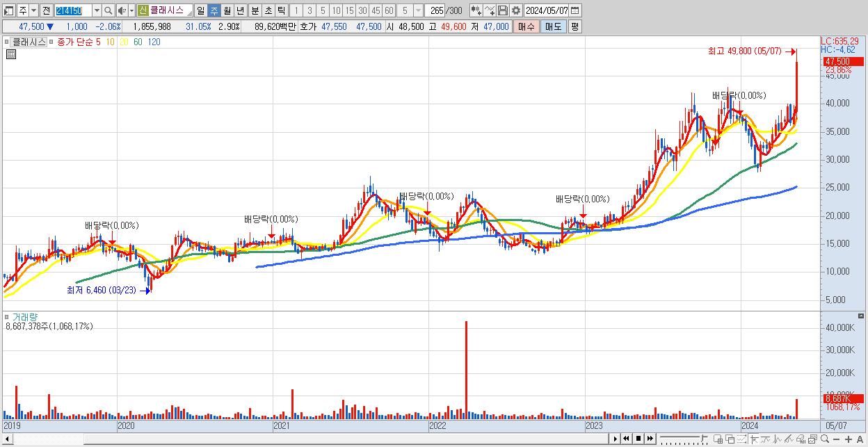
Task: Click the split chart window icon
Action: 718,439
